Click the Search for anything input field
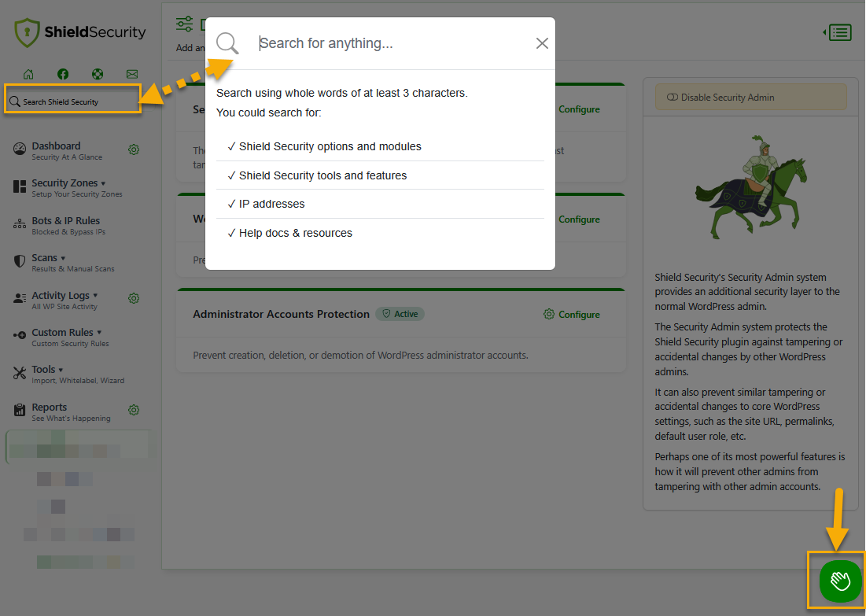 coord(392,43)
